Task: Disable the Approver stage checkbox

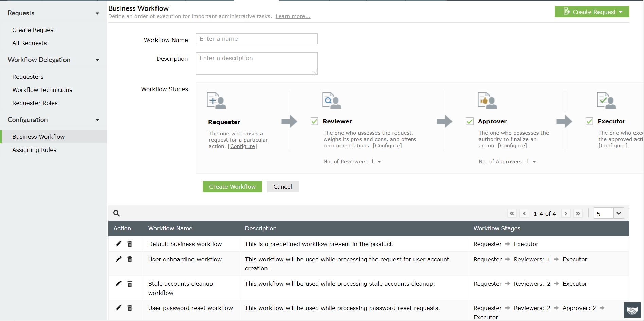Action: tap(470, 121)
